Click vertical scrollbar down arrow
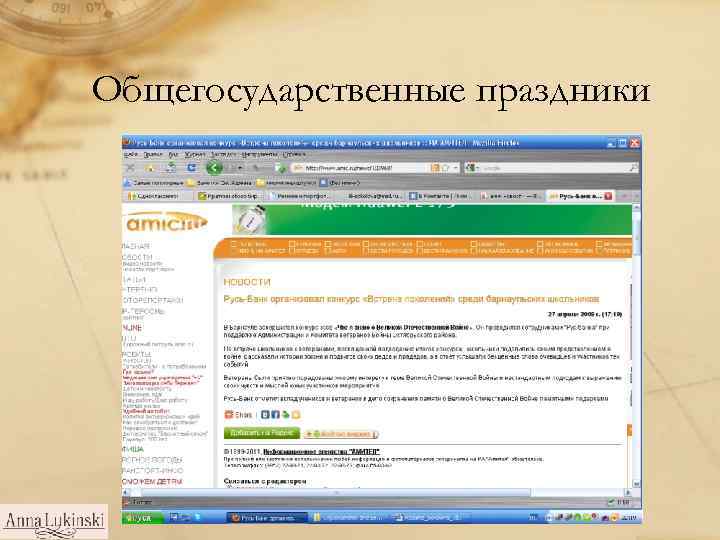 pos(636,483)
